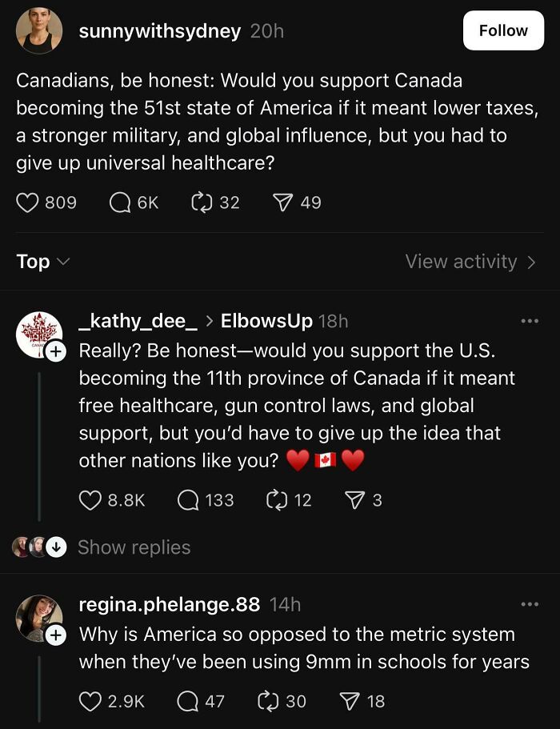This screenshot has width=560, height=729.
Task: Click the down-arrow beside the reply avatars
Action: tap(54, 547)
